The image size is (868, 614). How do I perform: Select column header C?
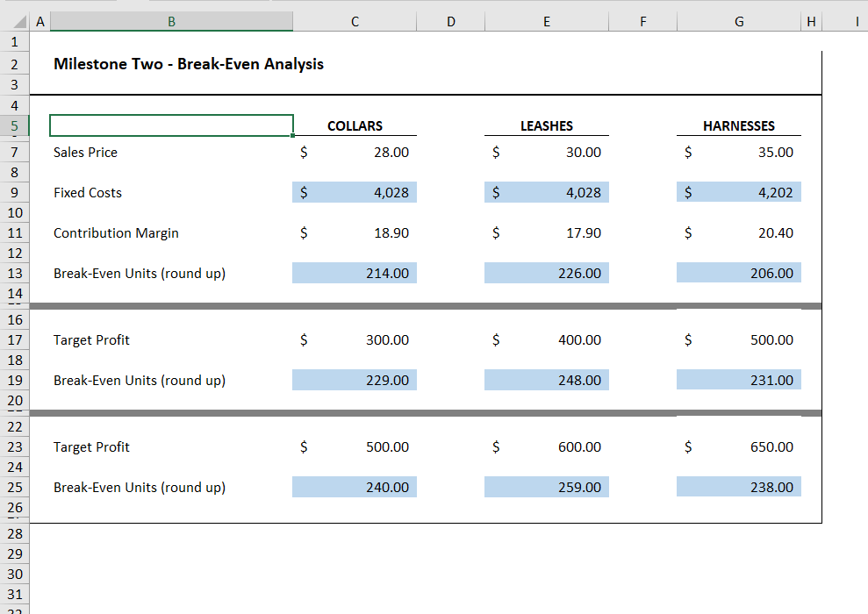click(355, 21)
